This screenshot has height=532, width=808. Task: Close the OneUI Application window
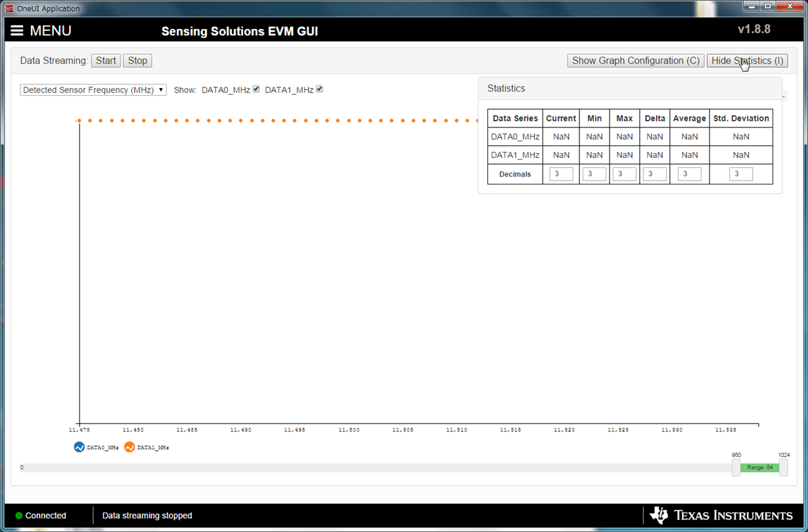790,7
